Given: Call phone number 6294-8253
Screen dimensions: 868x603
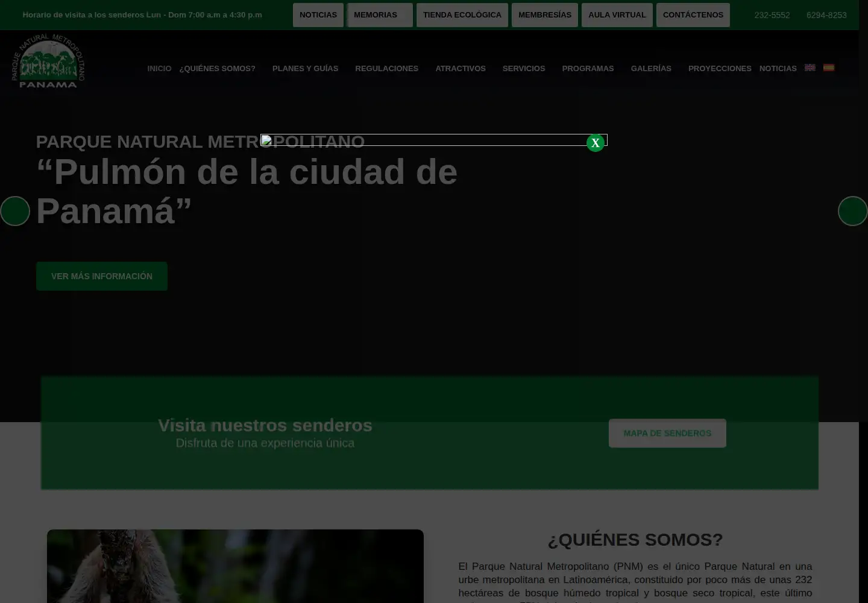Looking at the screenshot, I should point(826,15).
